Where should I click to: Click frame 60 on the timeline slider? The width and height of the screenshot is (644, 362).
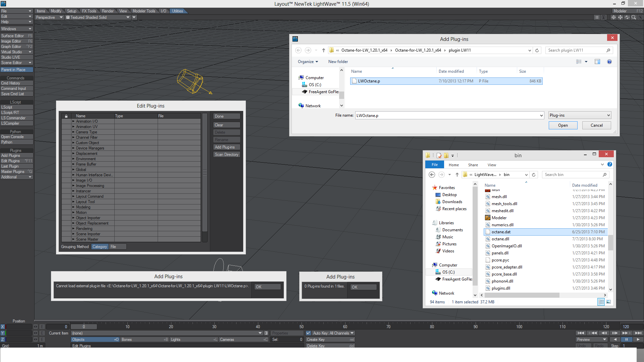[345, 326]
